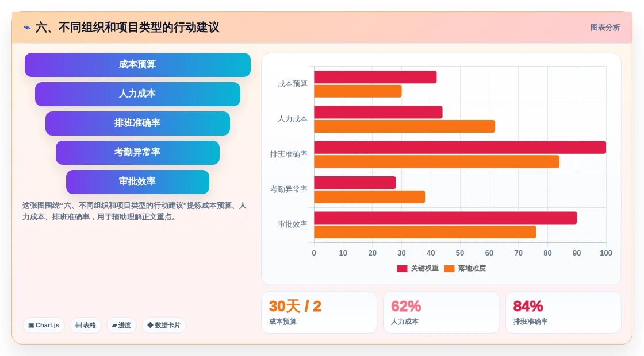The width and height of the screenshot is (644, 356).
Task: Click the 100 tick on the x-axis
Action: (606, 253)
